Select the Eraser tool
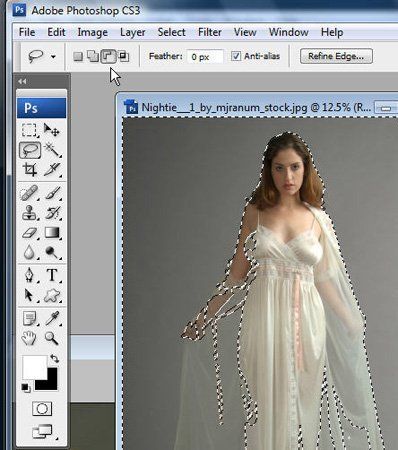The height and width of the screenshot is (450, 398). click(x=30, y=232)
